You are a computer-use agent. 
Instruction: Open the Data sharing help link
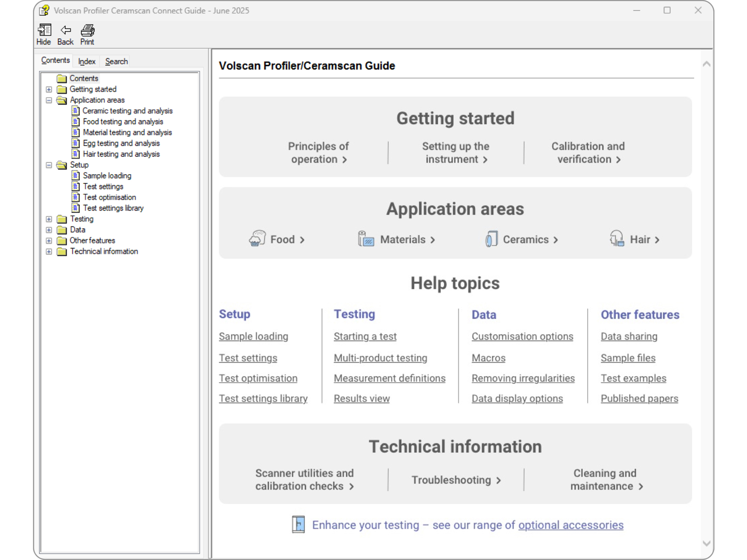coord(629,336)
